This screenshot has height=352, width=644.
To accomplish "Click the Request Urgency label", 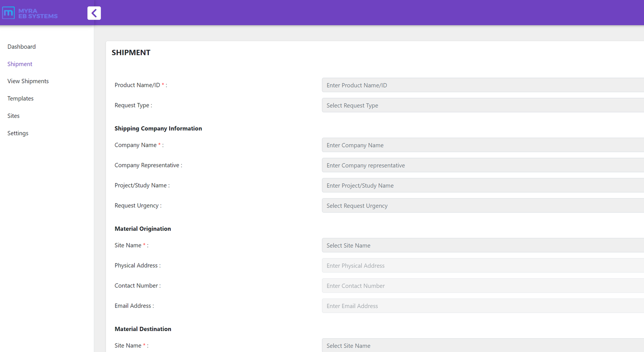I will (x=138, y=206).
